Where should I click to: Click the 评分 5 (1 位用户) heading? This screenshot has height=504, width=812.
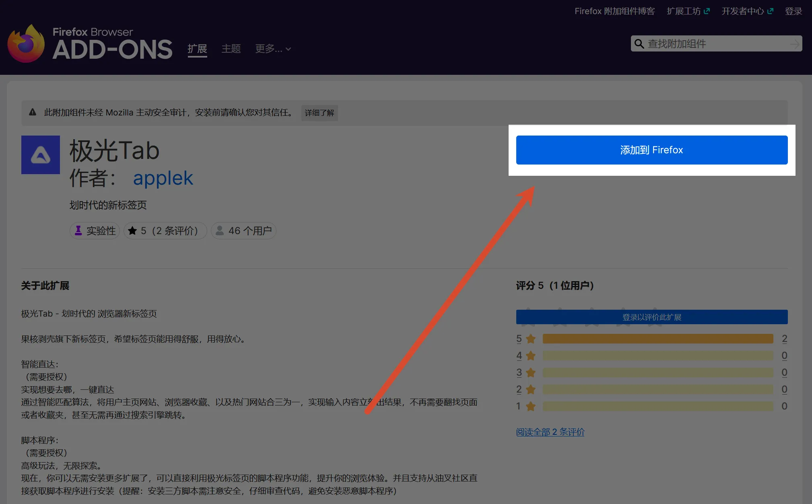(555, 286)
